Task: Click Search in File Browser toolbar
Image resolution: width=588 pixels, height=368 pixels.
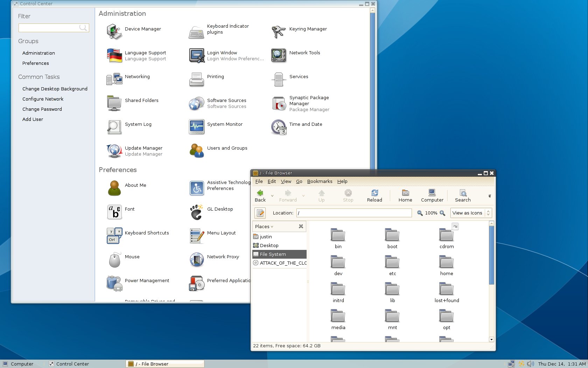Action: tap(463, 196)
